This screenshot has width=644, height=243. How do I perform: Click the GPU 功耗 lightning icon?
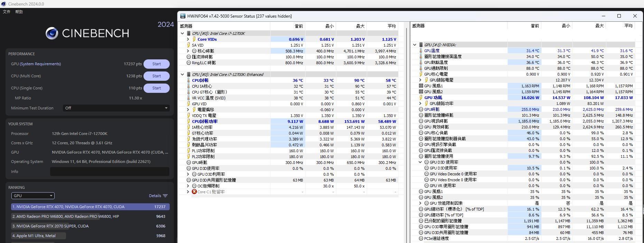click(x=421, y=98)
